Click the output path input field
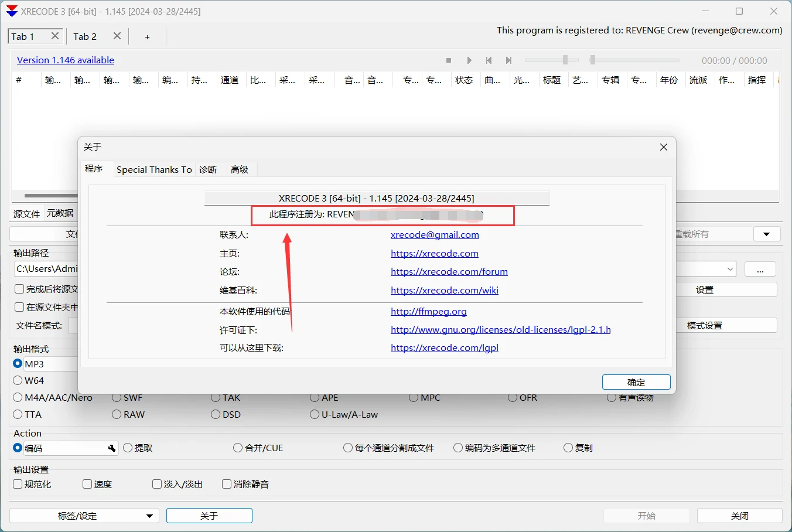The height and width of the screenshot is (532, 792). click(46, 269)
